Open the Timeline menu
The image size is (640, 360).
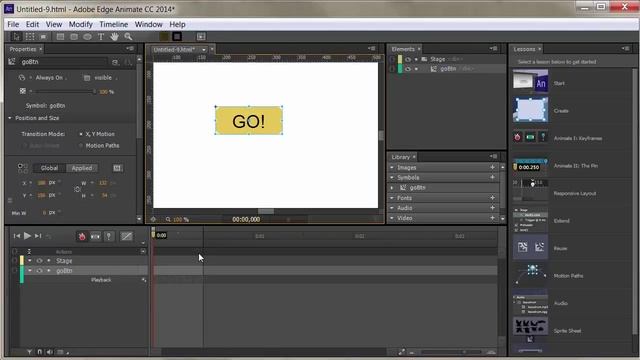pos(113,24)
